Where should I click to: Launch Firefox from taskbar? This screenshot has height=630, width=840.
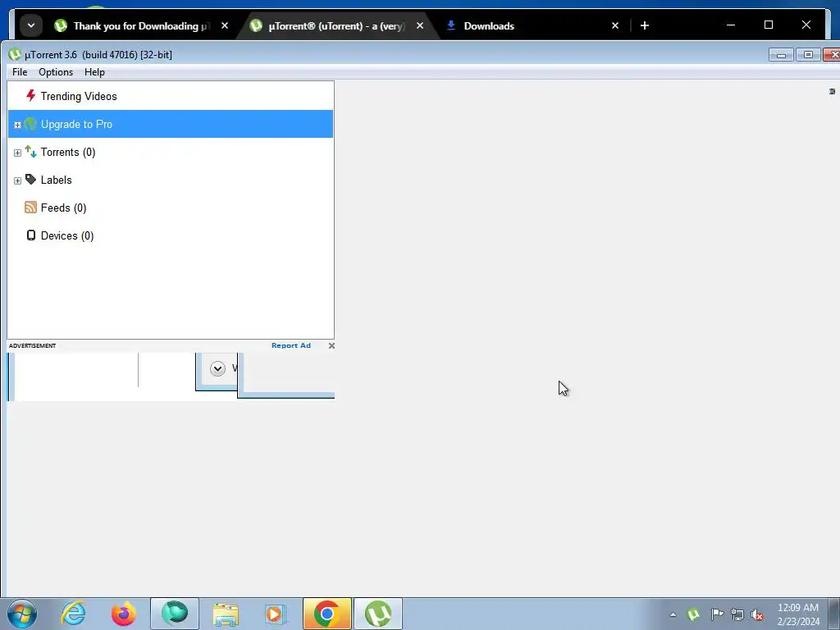click(x=124, y=614)
